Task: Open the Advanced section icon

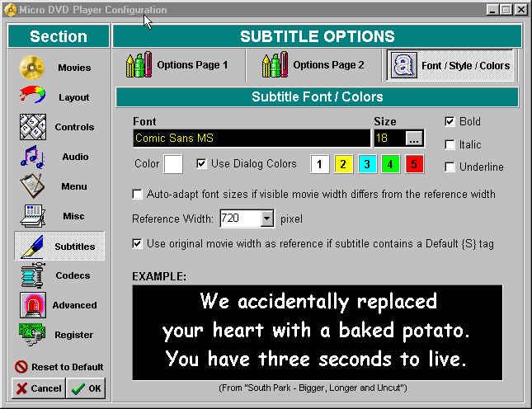Action: pyautogui.click(x=32, y=305)
